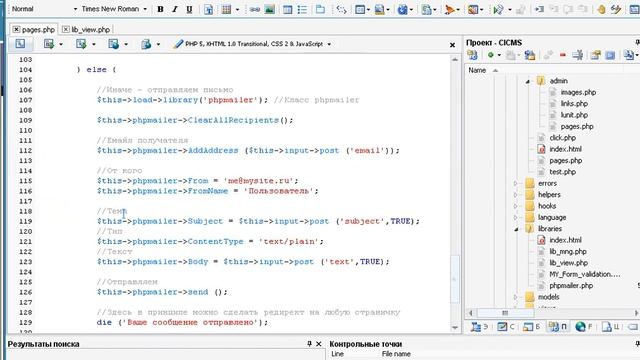Click the orange bird icon in the toolbar
The height and width of the screenshot is (360, 640).
pyautogui.click(x=449, y=9)
